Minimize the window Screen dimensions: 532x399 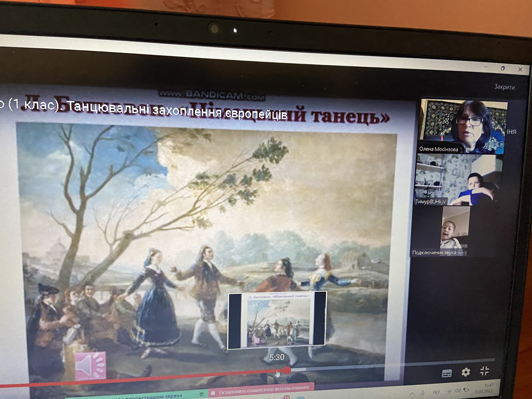(486, 67)
